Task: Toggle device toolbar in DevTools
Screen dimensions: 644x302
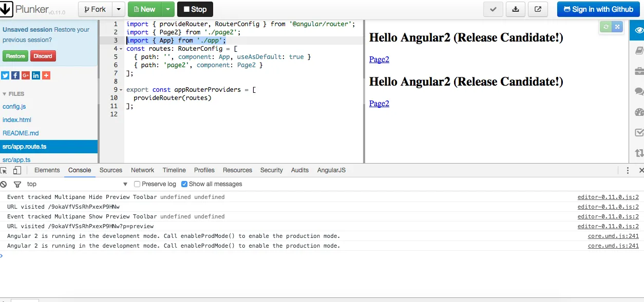Action: coord(17,170)
